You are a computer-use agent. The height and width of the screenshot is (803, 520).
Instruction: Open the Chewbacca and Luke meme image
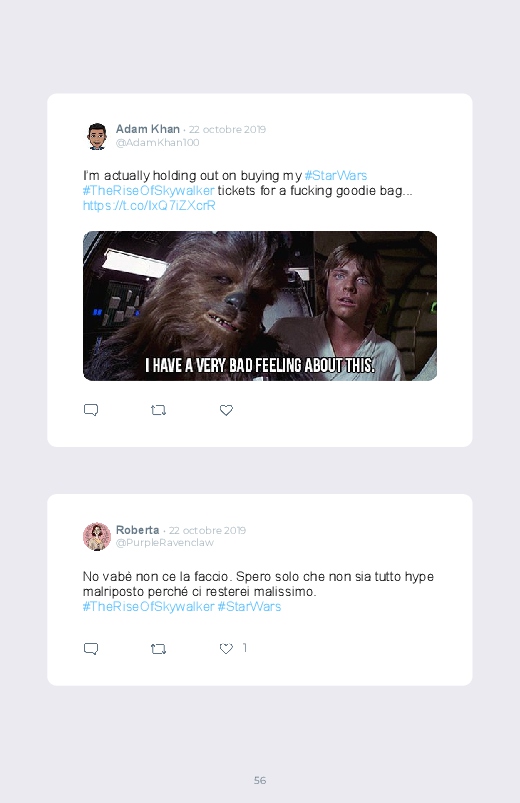[260, 306]
